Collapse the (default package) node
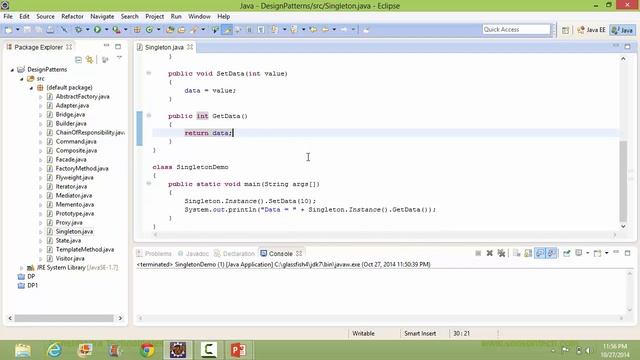 (31, 88)
